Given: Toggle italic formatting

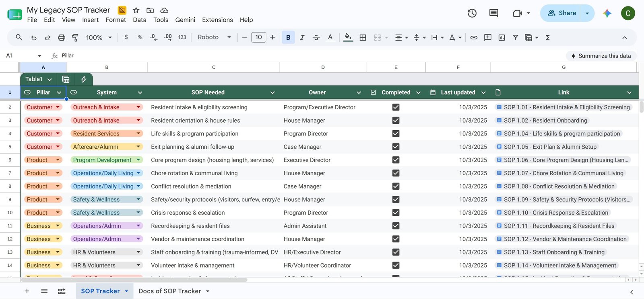Looking at the screenshot, I should [x=302, y=37].
